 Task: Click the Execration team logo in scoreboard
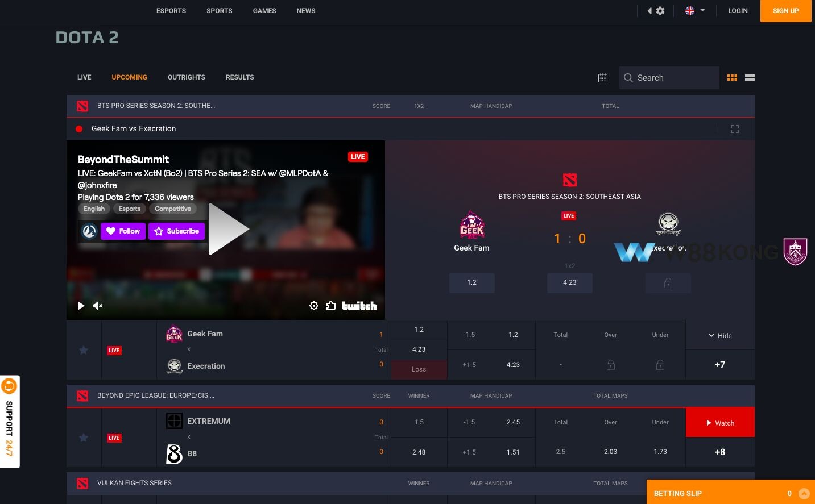point(668,224)
